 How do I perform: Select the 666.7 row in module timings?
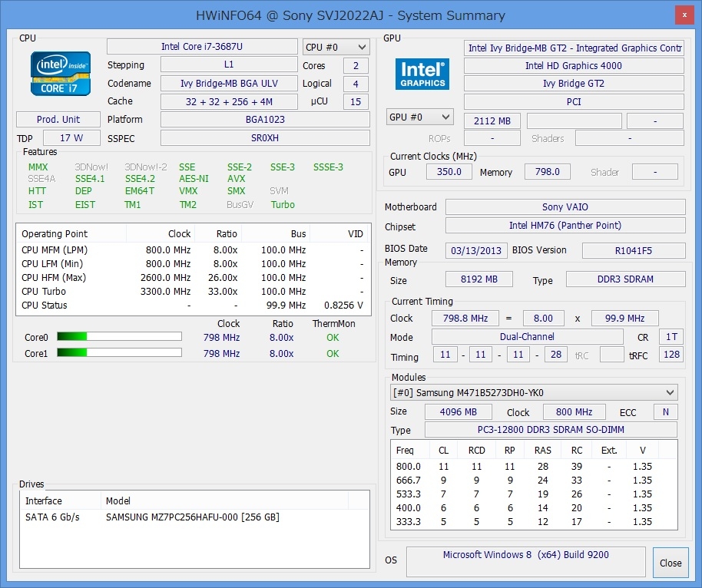click(x=534, y=481)
